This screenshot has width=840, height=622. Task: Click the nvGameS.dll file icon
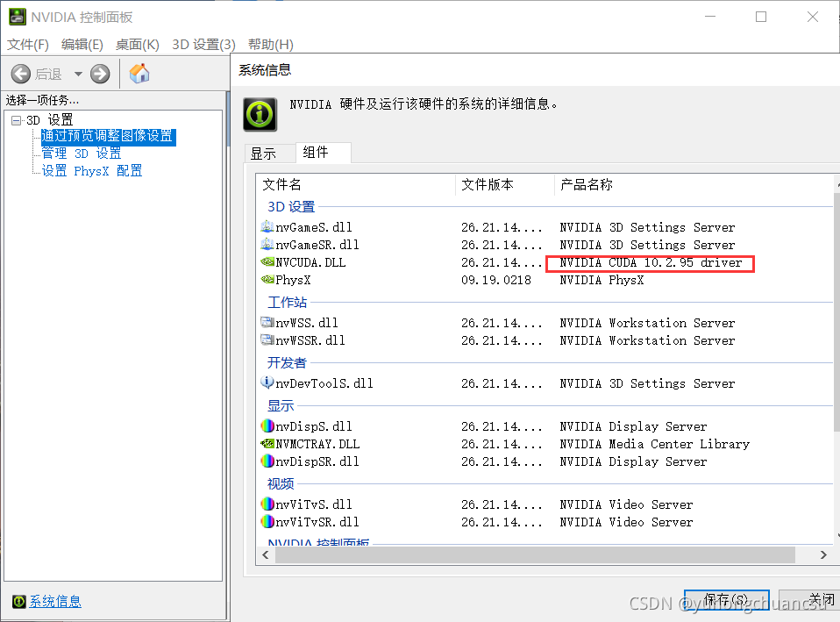click(x=267, y=227)
